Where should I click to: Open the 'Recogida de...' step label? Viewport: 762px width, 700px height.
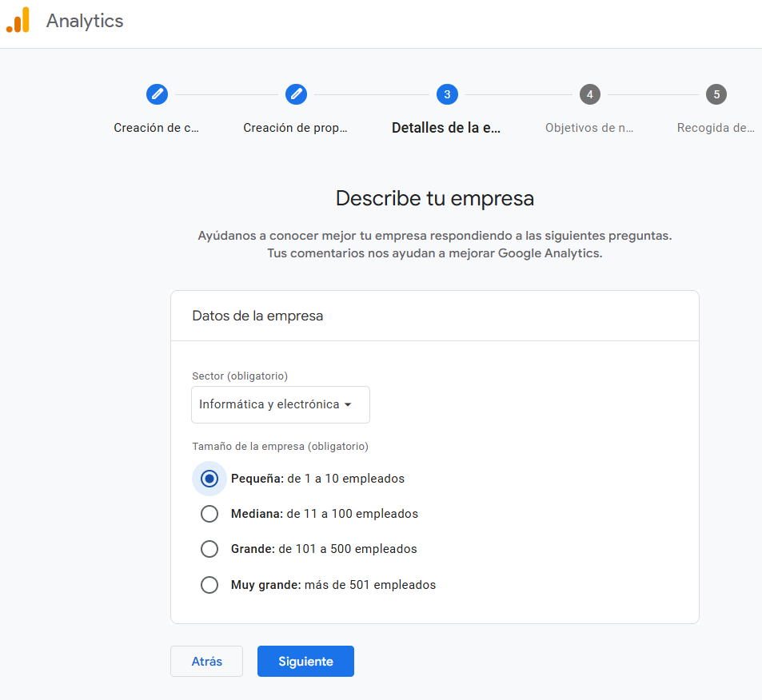click(715, 128)
